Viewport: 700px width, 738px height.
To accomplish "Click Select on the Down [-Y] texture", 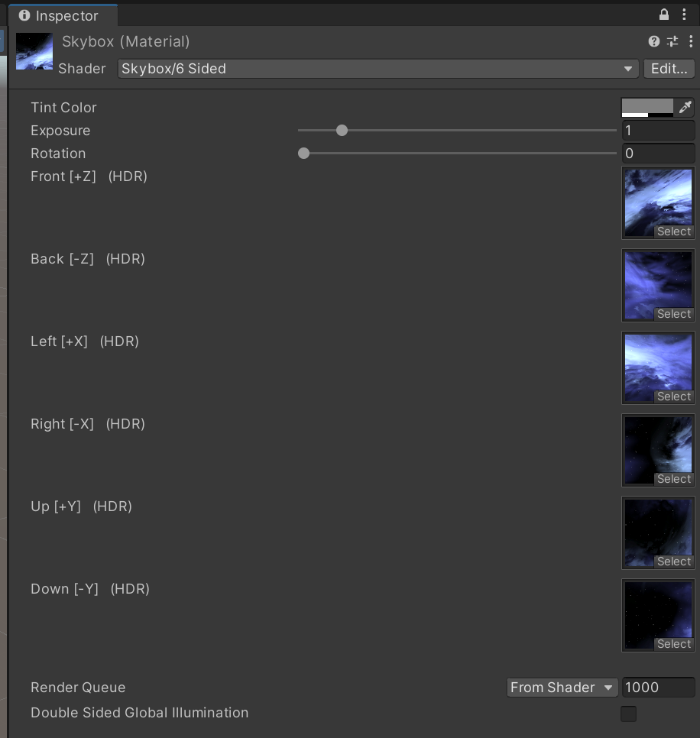I will coord(674,644).
